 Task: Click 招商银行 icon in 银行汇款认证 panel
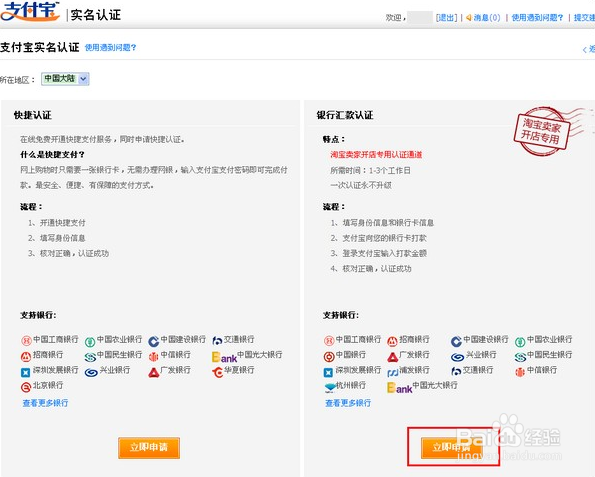click(x=392, y=341)
